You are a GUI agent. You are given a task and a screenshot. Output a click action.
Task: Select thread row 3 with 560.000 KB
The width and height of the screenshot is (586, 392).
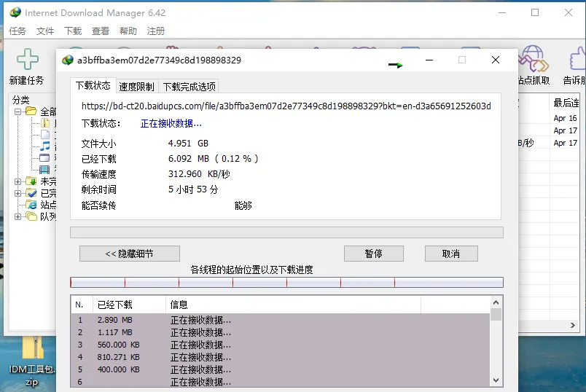click(x=281, y=345)
